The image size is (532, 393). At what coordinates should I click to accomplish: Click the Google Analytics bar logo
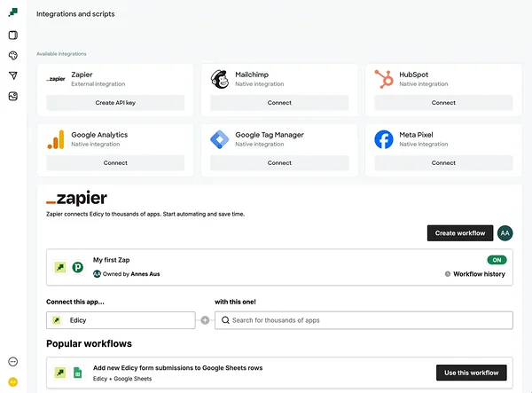(x=56, y=139)
